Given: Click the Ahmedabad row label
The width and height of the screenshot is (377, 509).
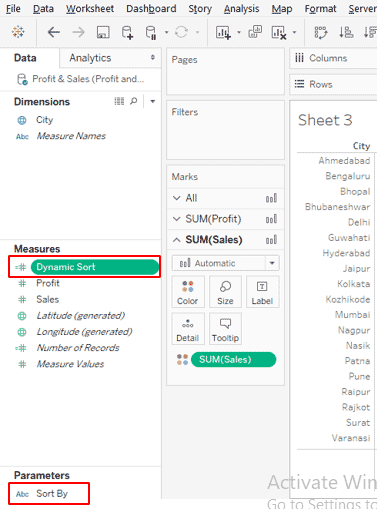Looking at the screenshot, I should tap(344, 161).
